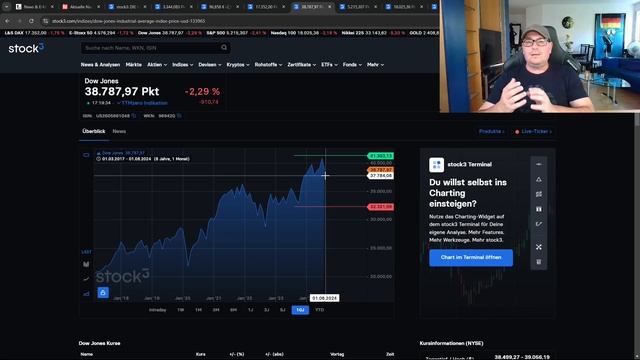Open site information icon beside the URL
The image size is (640, 360).
[45, 21]
